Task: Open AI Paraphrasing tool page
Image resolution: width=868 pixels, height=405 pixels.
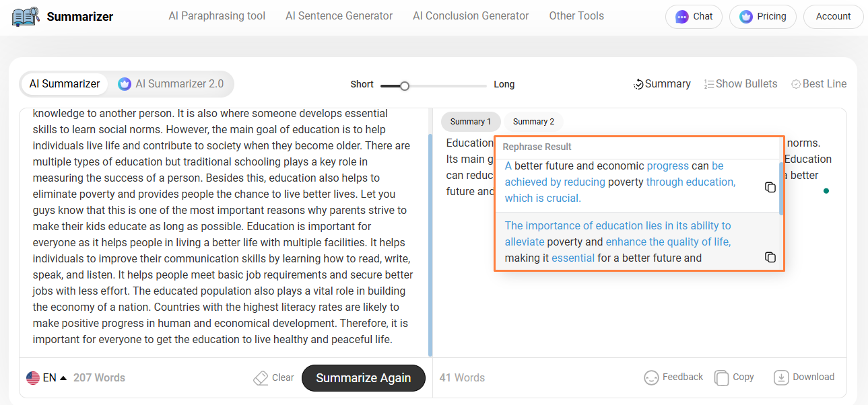Action: (x=217, y=16)
